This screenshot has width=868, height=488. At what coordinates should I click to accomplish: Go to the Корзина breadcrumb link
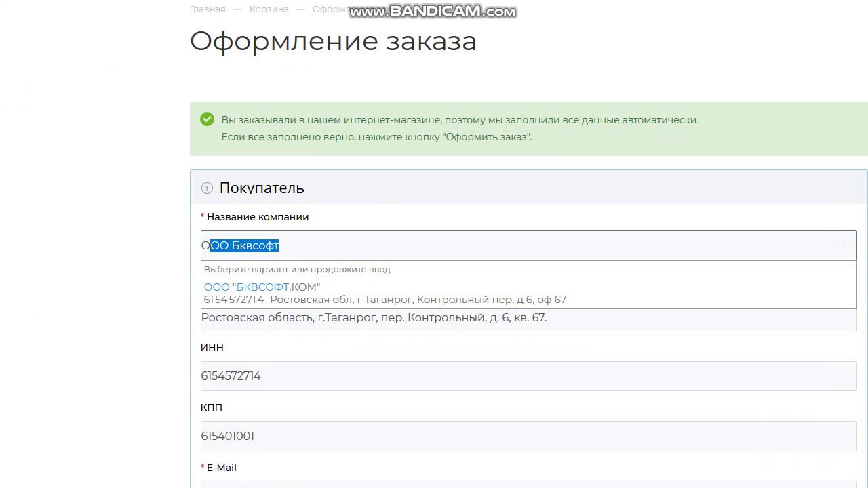click(269, 9)
